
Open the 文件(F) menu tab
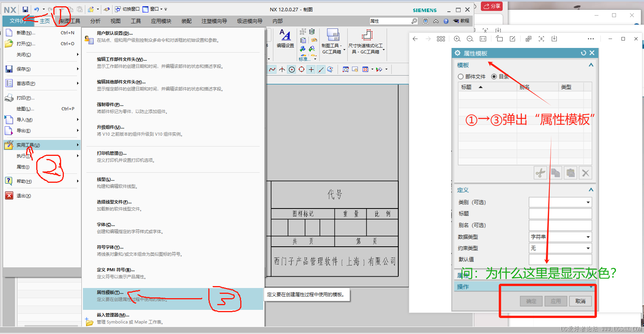point(18,21)
